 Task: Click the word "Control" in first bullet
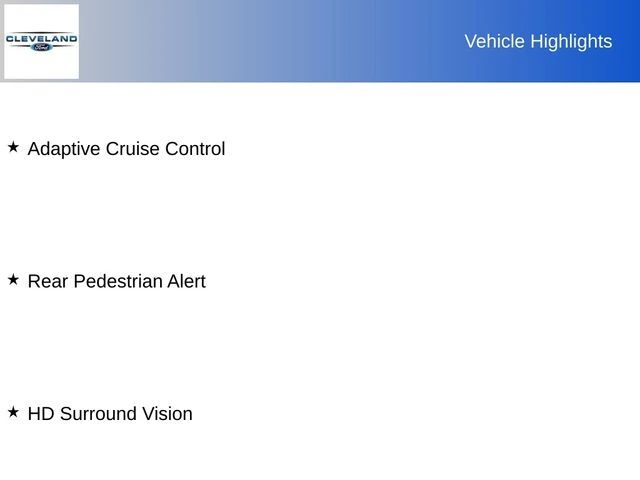coord(195,149)
